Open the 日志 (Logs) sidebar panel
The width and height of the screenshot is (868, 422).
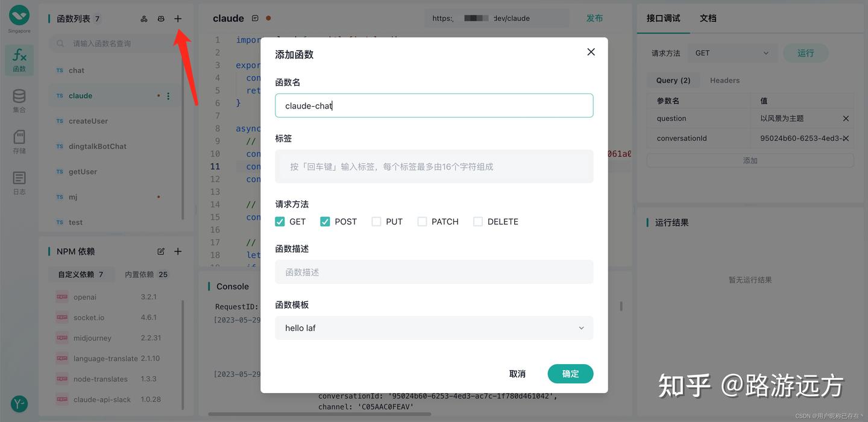pos(19,181)
